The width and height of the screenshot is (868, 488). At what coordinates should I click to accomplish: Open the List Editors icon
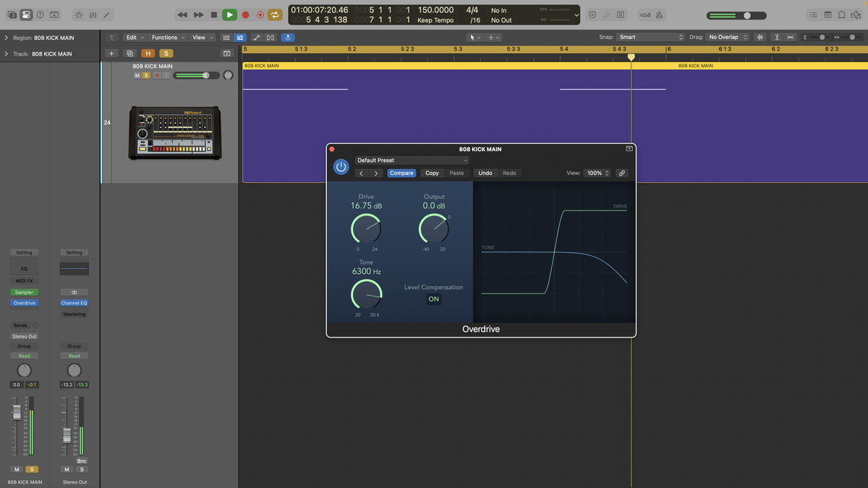(814, 14)
